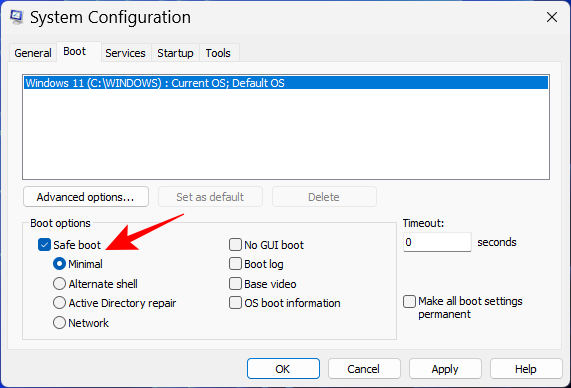
Task: Click the Cancel button
Action: tap(364, 369)
